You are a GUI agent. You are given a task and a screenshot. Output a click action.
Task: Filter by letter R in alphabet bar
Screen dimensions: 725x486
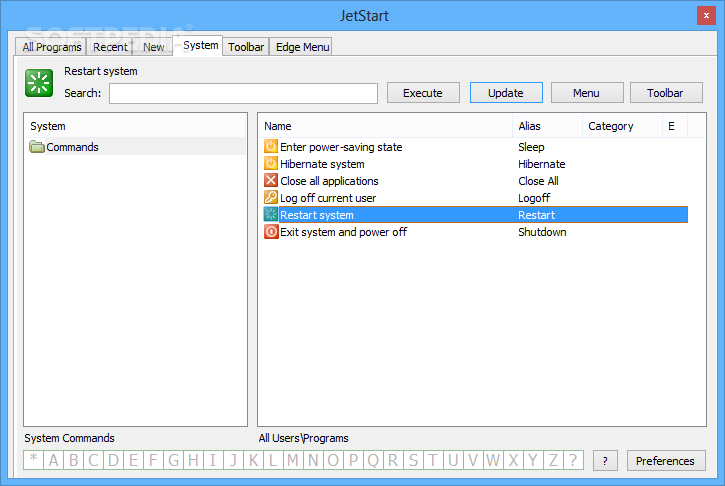tap(393, 460)
